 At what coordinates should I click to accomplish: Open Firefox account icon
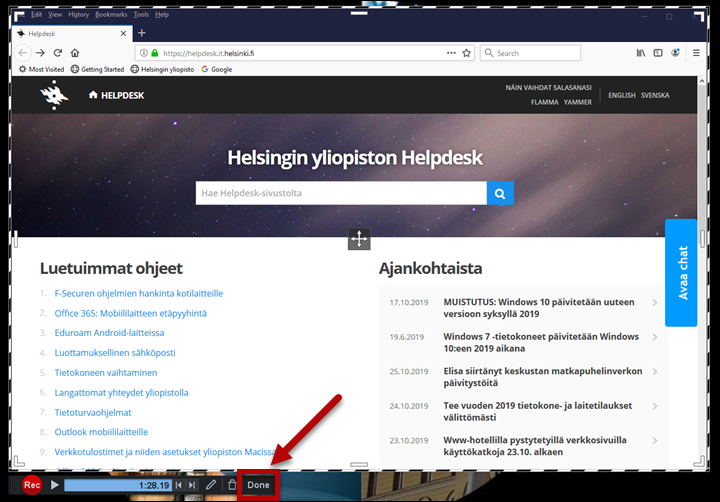(x=675, y=53)
